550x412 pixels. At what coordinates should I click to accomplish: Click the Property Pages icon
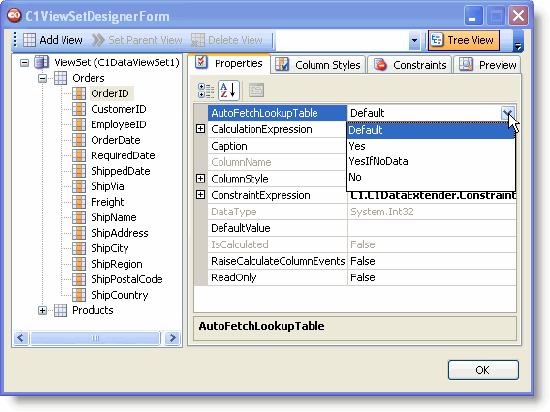pyautogui.click(x=256, y=90)
